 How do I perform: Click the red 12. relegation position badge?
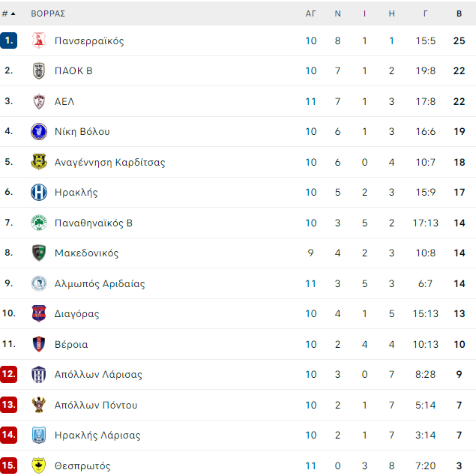coord(8,374)
